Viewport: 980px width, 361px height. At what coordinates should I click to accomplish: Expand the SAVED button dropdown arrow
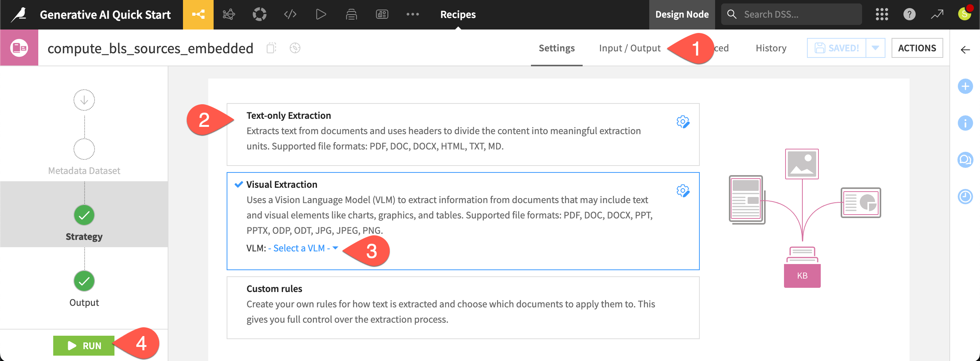tap(875, 48)
